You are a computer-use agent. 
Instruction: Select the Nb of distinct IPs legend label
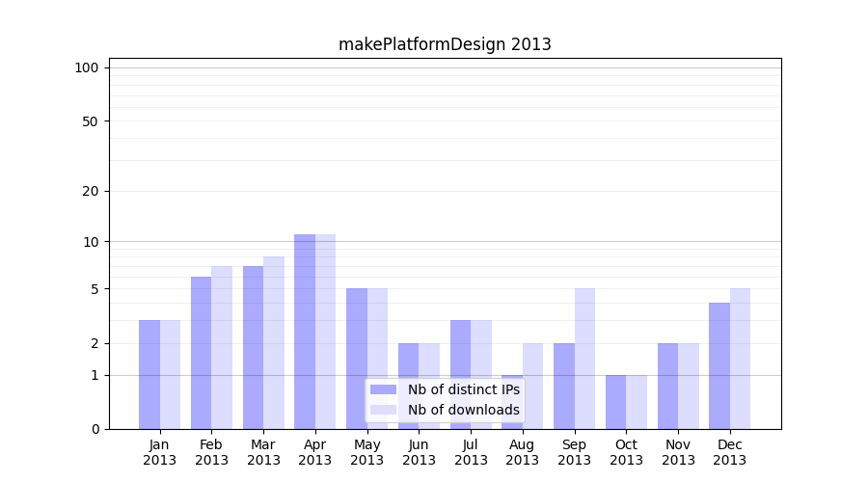pos(463,389)
